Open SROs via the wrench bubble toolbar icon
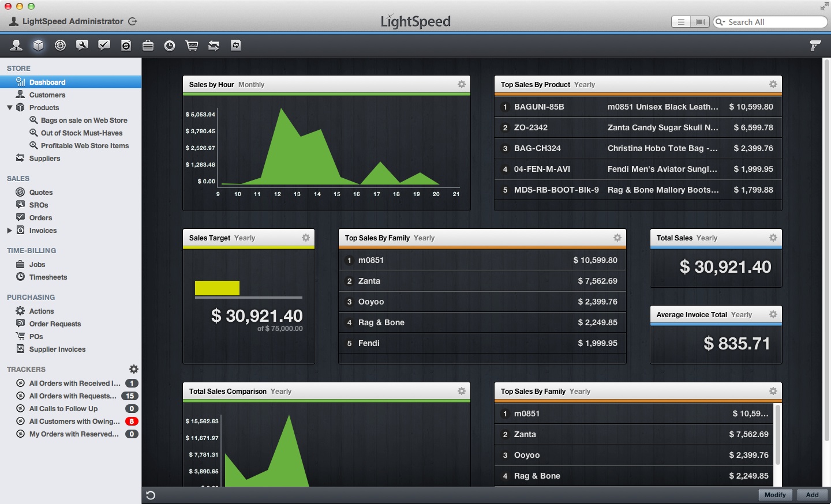Viewport: 831px width, 504px height. click(x=82, y=46)
